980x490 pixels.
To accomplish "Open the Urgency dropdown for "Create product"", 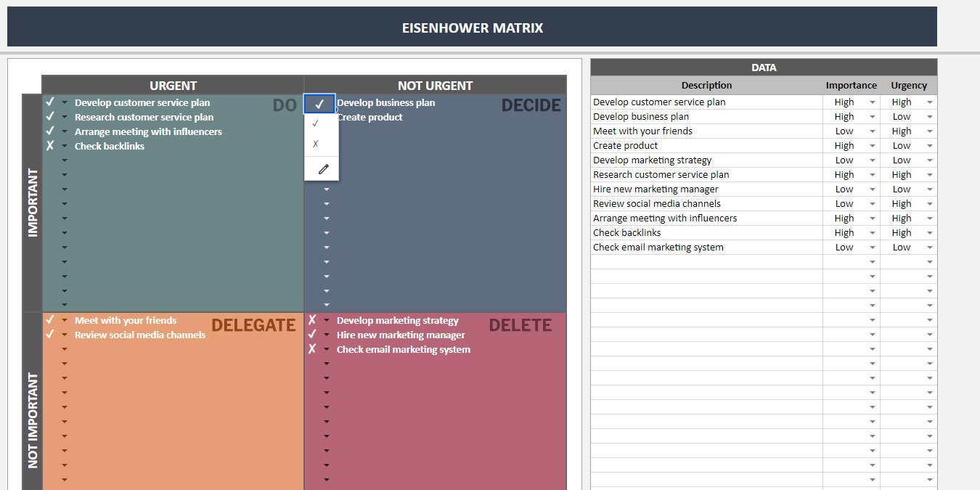I will click(929, 145).
